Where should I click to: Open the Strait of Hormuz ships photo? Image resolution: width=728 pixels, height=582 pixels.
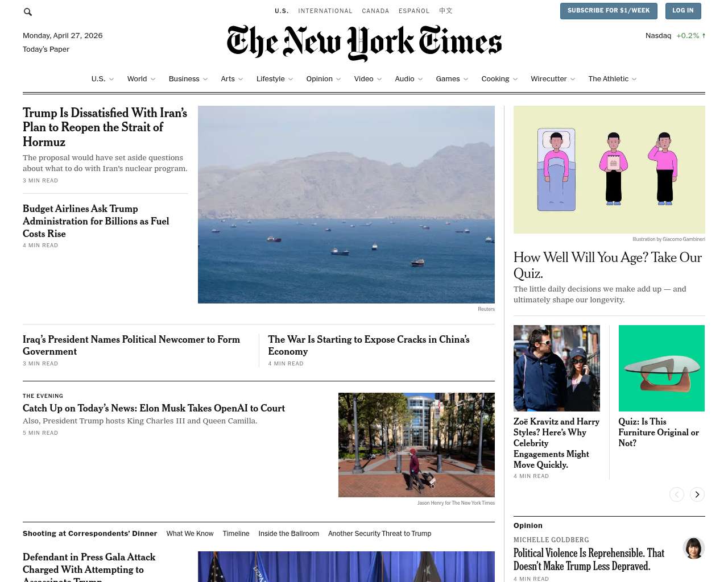click(x=346, y=205)
